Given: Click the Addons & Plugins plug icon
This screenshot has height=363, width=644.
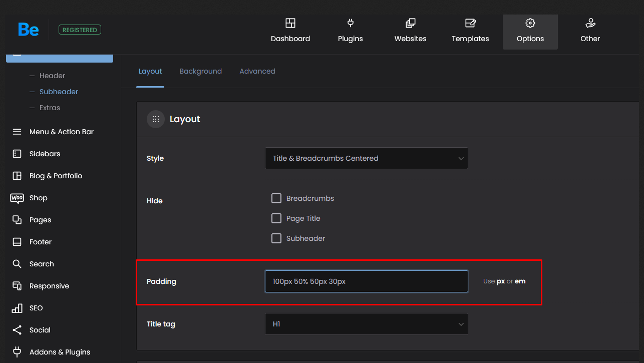Looking at the screenshot, I should click(17, 352).
